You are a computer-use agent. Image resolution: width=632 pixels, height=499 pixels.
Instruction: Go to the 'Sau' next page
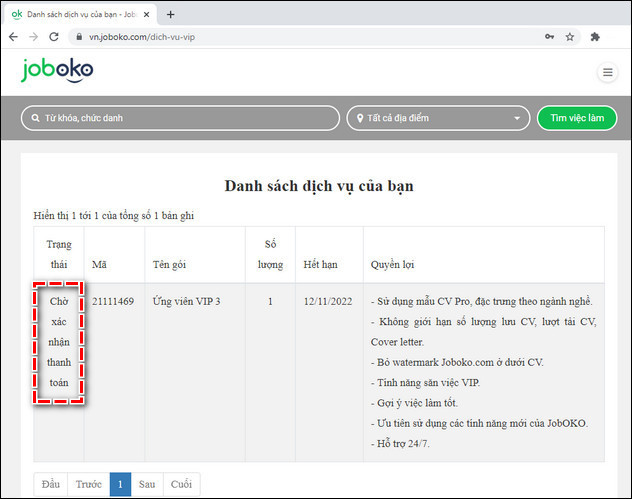(147, 485)
